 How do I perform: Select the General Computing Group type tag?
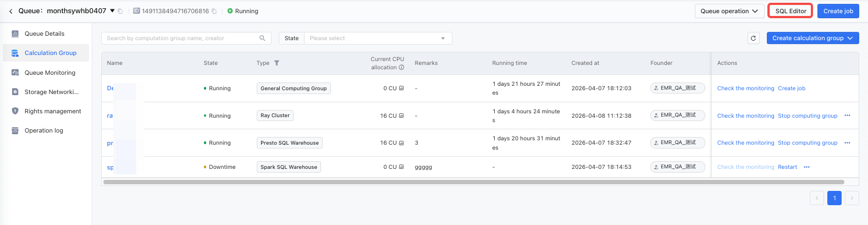pos(294,89)
